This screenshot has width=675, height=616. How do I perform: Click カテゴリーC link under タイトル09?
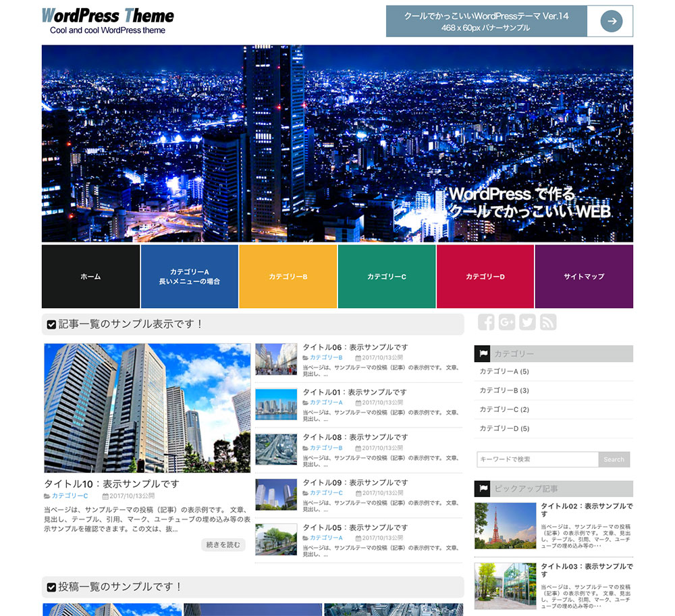[x=326, y=493]
